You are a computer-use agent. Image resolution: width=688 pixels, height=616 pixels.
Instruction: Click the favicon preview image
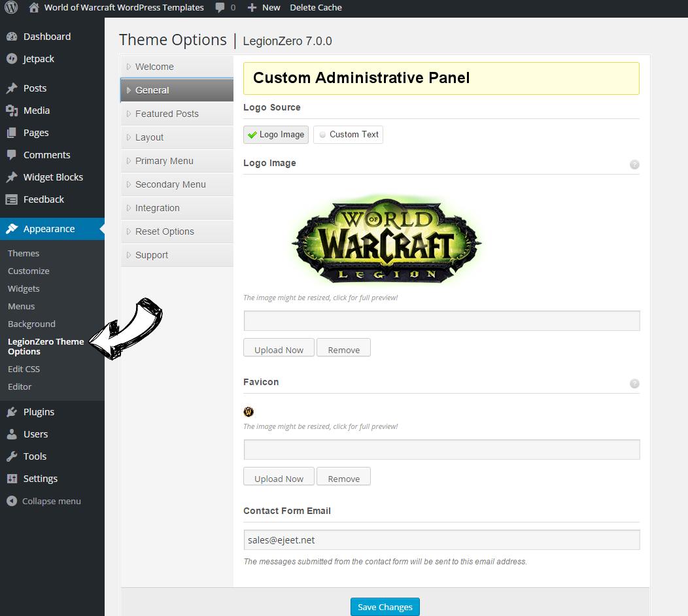coord(249,411)
